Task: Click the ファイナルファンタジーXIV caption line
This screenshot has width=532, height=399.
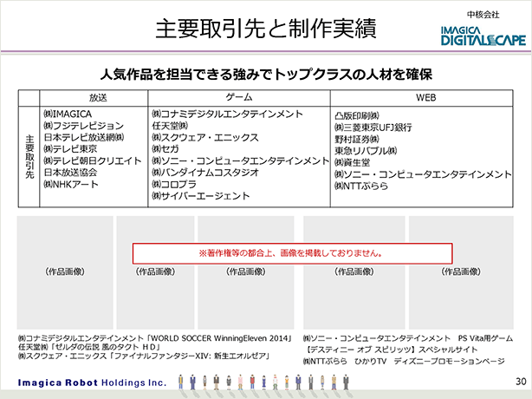Action: click(145, 356)
